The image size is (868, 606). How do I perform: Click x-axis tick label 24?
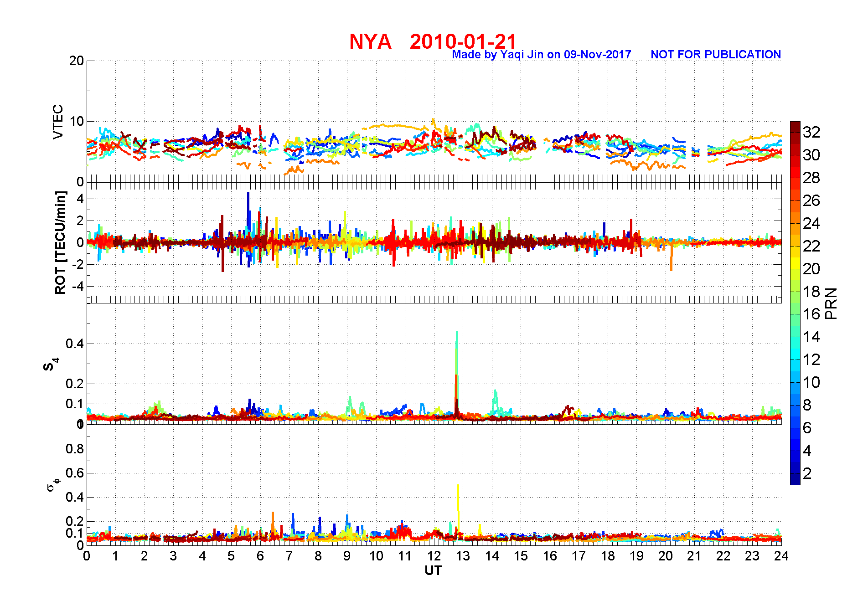(x=781, y=556)
